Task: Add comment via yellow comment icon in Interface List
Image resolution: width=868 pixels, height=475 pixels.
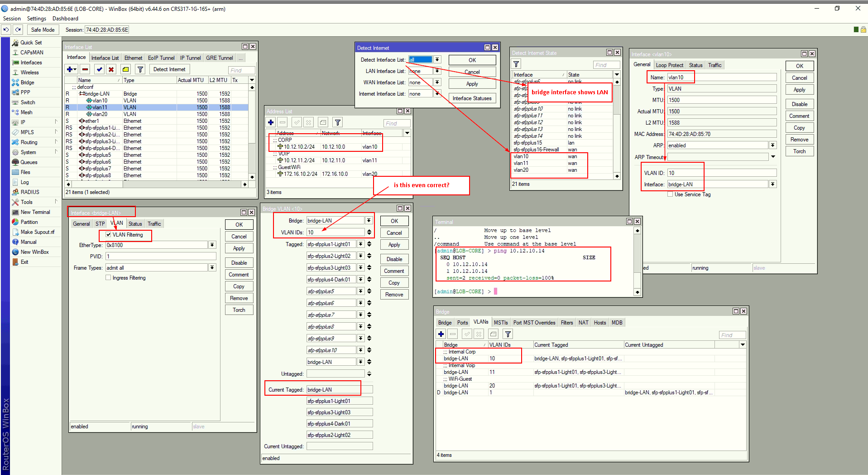Action: coord(126,69)
